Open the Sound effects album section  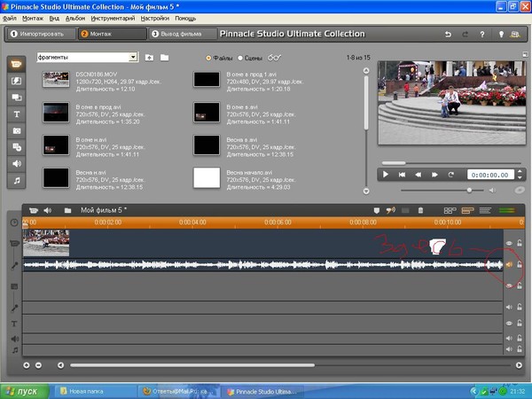(16, 163)
